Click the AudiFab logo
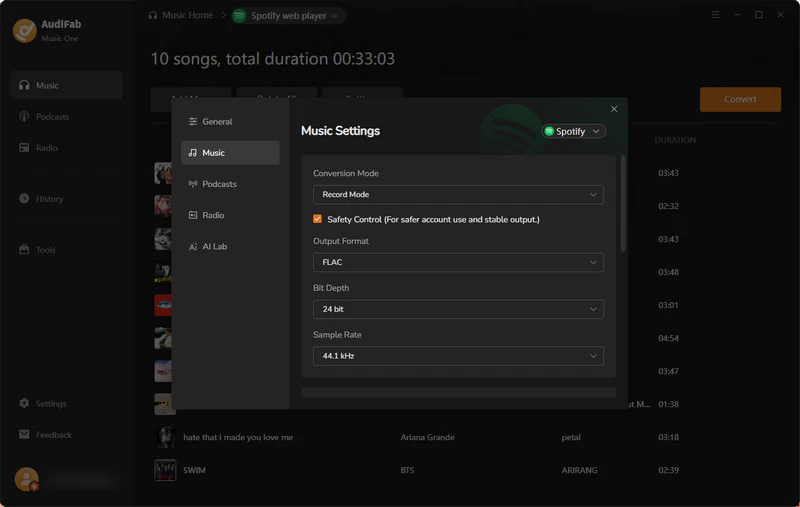The width and height of the screenshot is (800, 507). click(x=24, y=31)
